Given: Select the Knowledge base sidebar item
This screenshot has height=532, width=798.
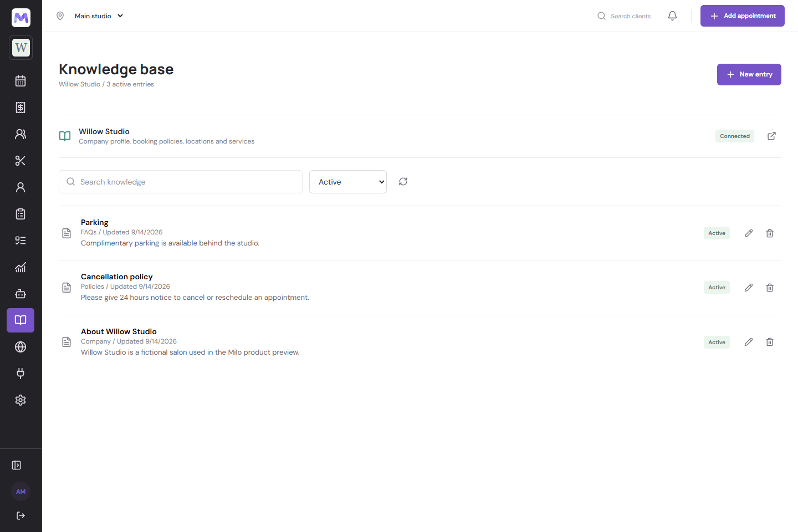Looking at the screenshot, I should coord(21,320).
